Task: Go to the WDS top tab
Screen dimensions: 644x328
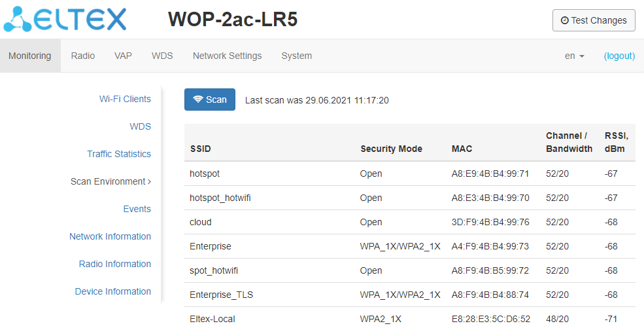Action: point(162,56)
